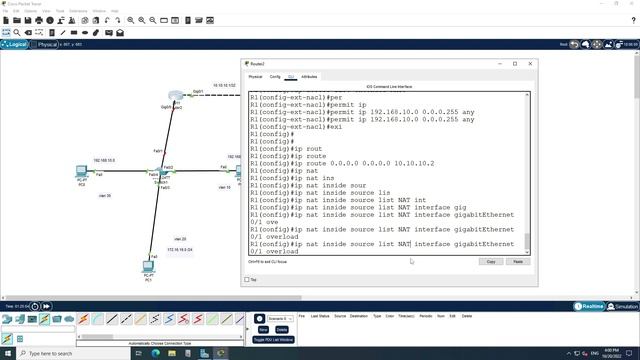This screenshot has height=360, width=640.
Task: Choose the Network Devices category icon
Action: coord(7,319)
